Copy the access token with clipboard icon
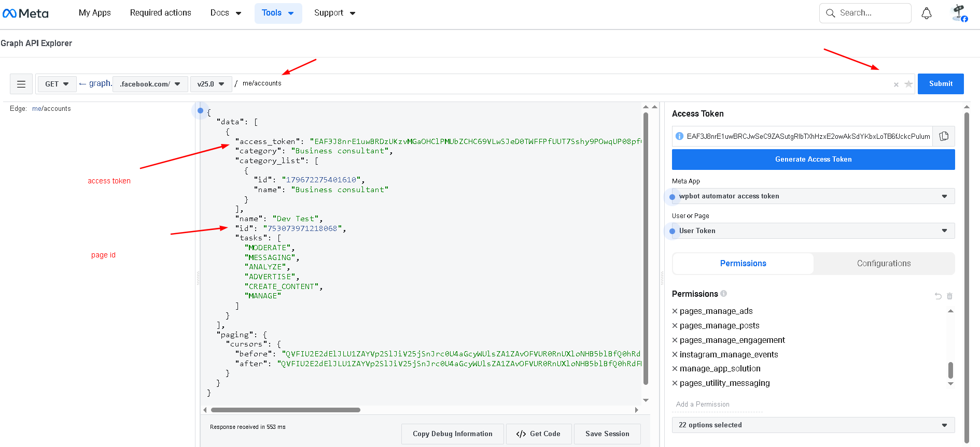Screen dimensions: 980x447 coord(944,136)
